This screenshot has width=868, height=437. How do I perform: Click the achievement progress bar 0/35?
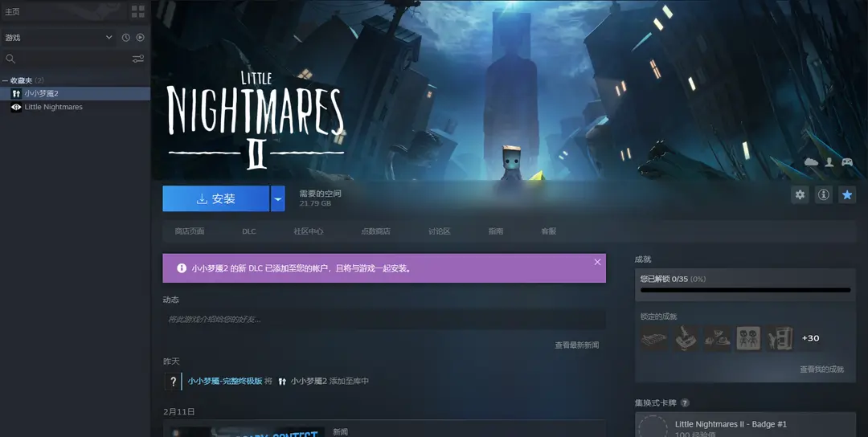click(745, 290)
